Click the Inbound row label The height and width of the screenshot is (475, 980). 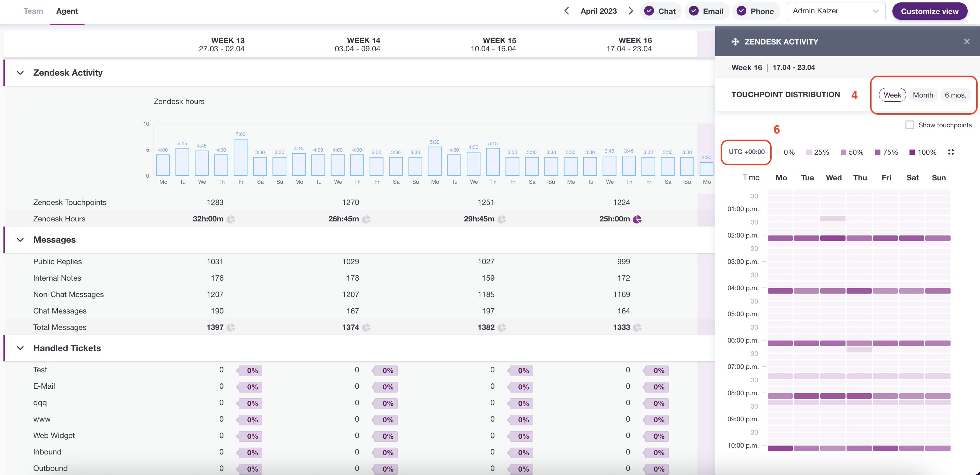coord(47,452)
